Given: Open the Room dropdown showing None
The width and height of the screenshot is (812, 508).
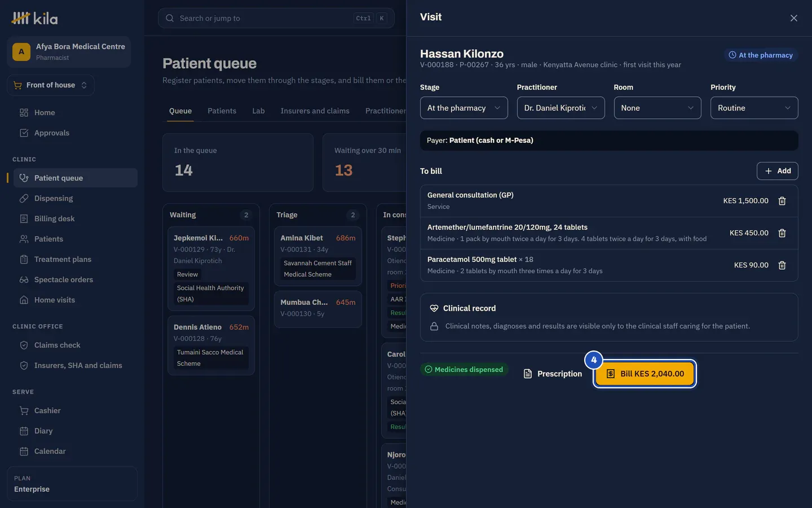Looking at the screenshot, I should [x=657, y=108].
